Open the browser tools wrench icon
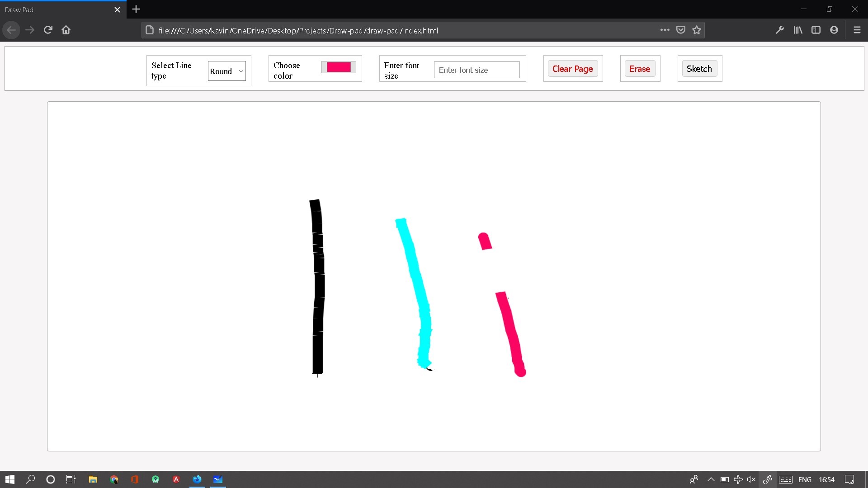Screen dimensions: 868x488 (780, 30)
